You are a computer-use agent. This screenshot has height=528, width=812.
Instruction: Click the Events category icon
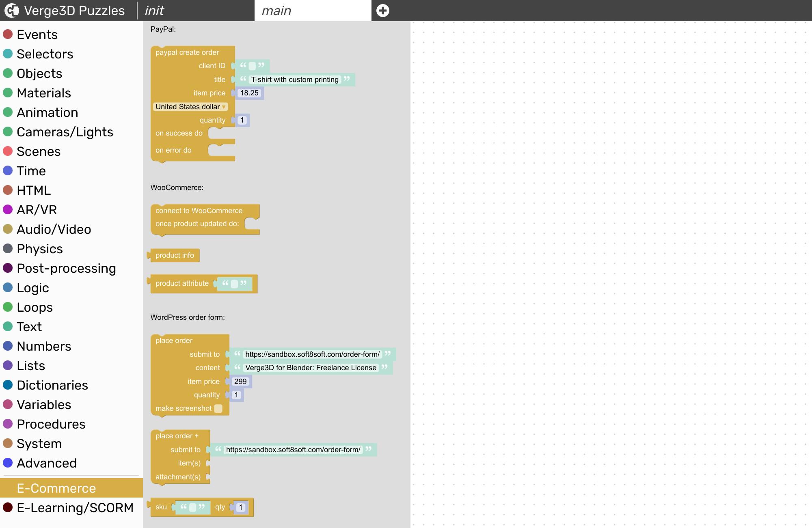8,34
